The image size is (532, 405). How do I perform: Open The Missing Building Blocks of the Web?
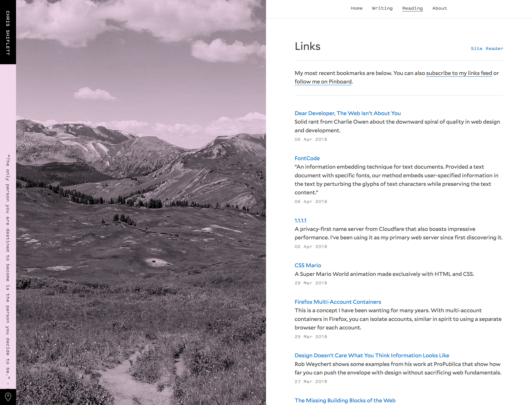point(345,400)
